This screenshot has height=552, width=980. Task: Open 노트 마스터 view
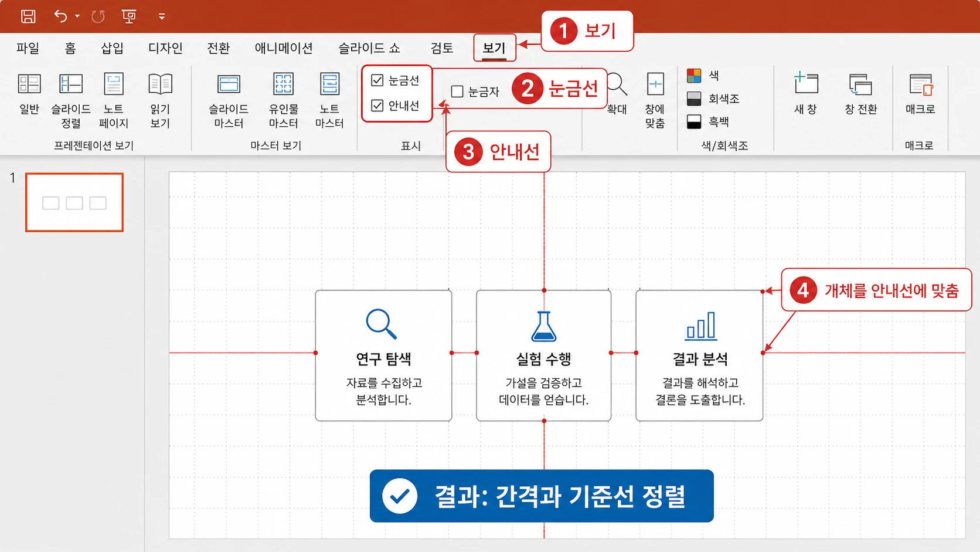coord(329,100)
